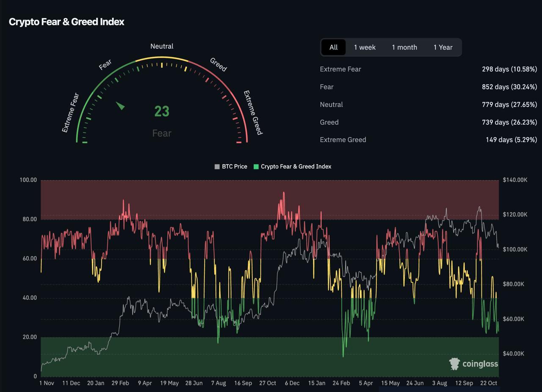Click "298 days (10.58%)" Extreme Fear value
The width and height of the screenshot is (542, 392).
pyautogui.click(x=509, y=69)
